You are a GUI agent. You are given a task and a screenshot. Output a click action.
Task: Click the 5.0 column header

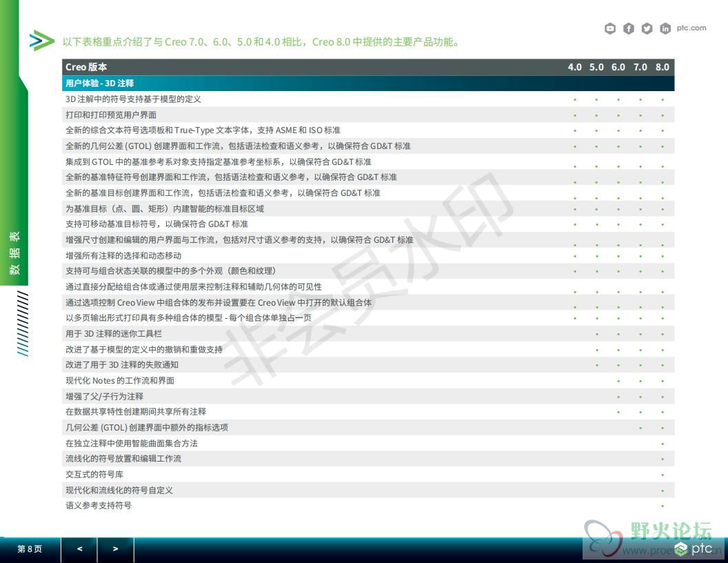596,67
